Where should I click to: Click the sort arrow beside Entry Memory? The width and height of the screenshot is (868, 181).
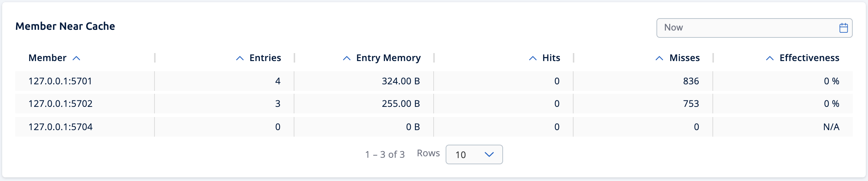[347, 58]
